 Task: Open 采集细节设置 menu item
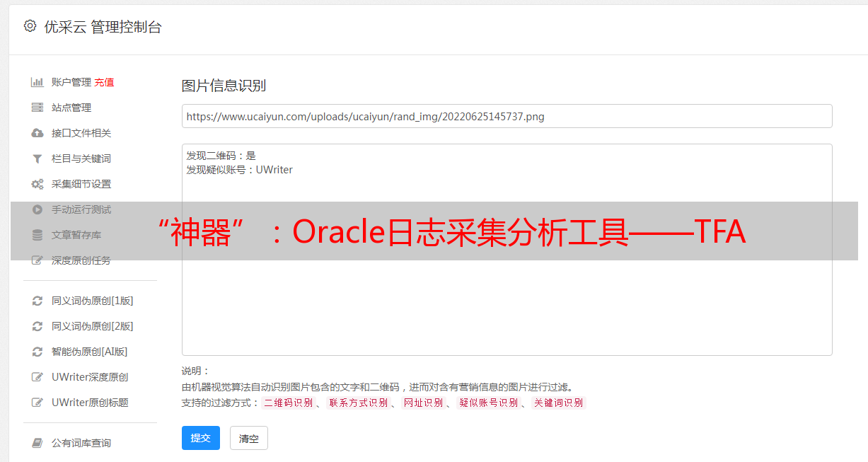coord(81,184)
